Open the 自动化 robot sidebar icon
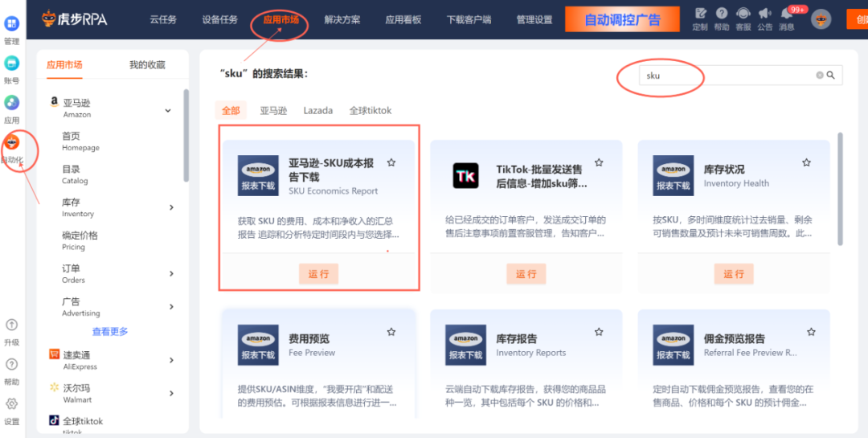The image size is (868, 438). [x=11, y=142]
